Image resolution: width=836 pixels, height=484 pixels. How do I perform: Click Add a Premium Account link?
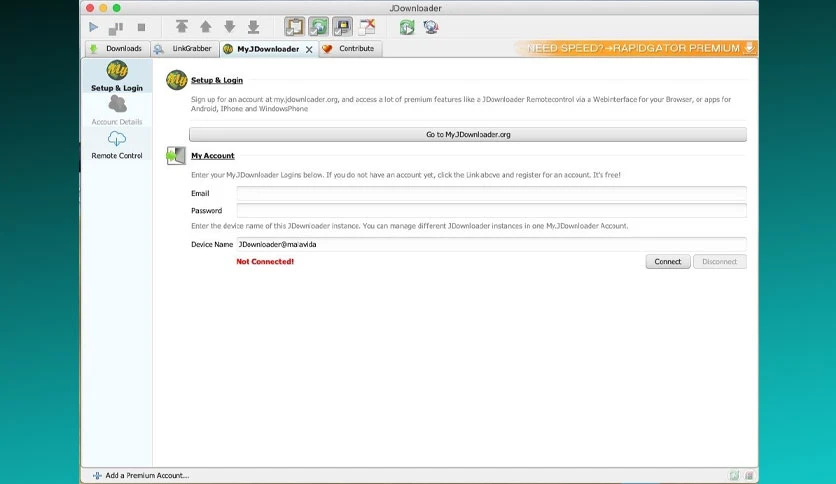[141, 475]
